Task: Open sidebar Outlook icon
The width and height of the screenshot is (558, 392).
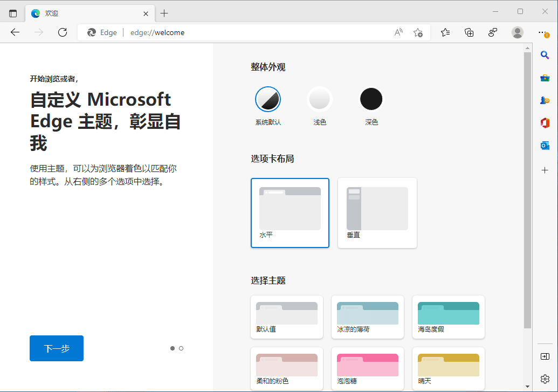Action: [x=545, y=146]
